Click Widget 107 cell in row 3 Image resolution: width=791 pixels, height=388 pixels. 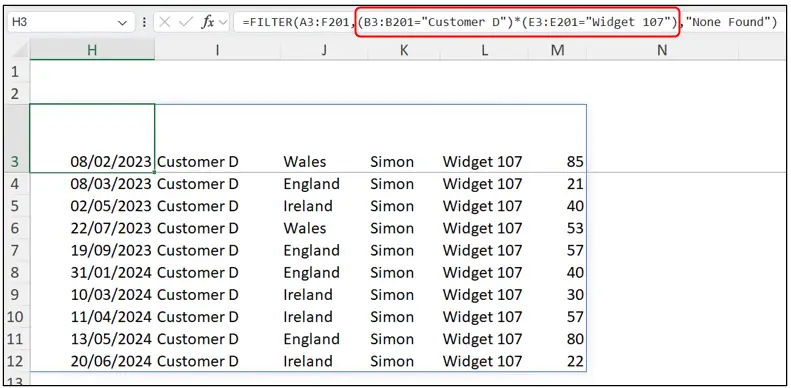coord(484,138)
